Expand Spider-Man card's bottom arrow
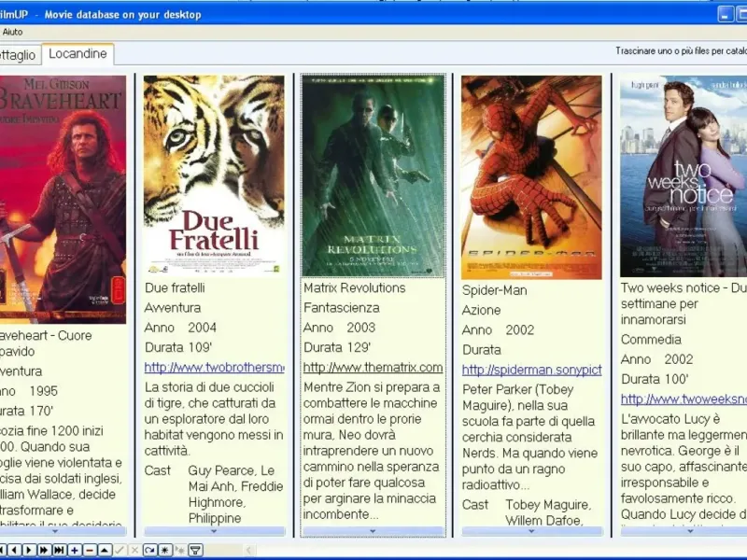Screen dimensions: 747x560 531,531
